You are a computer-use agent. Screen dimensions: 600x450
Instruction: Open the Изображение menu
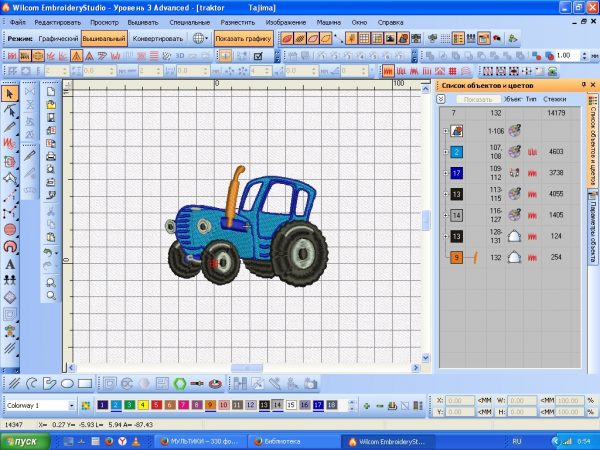click(x=286, y=22)
